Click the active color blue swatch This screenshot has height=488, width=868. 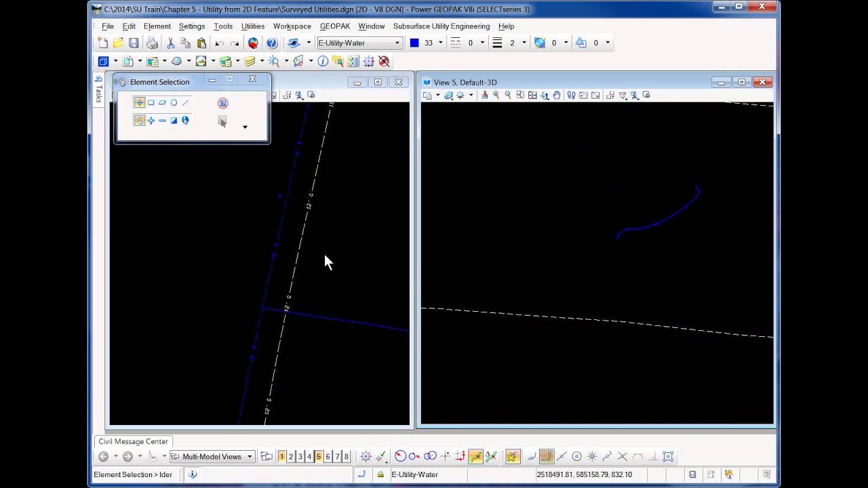414,43
